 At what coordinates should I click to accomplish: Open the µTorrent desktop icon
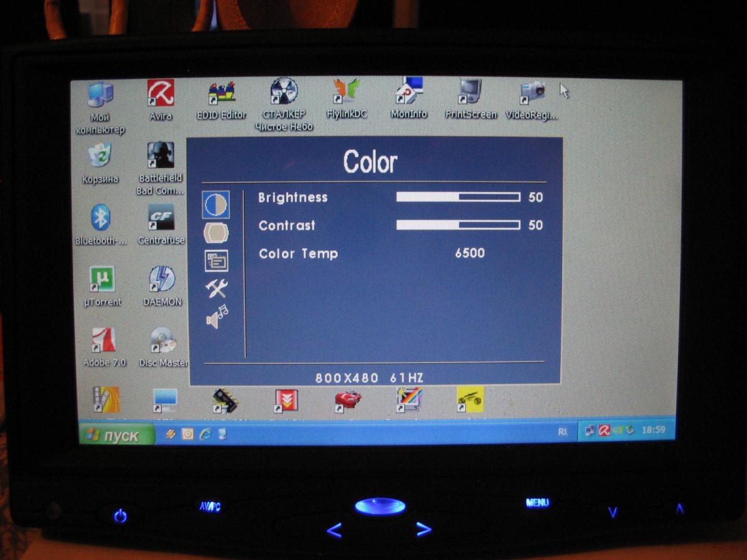(x=102, y=279)
